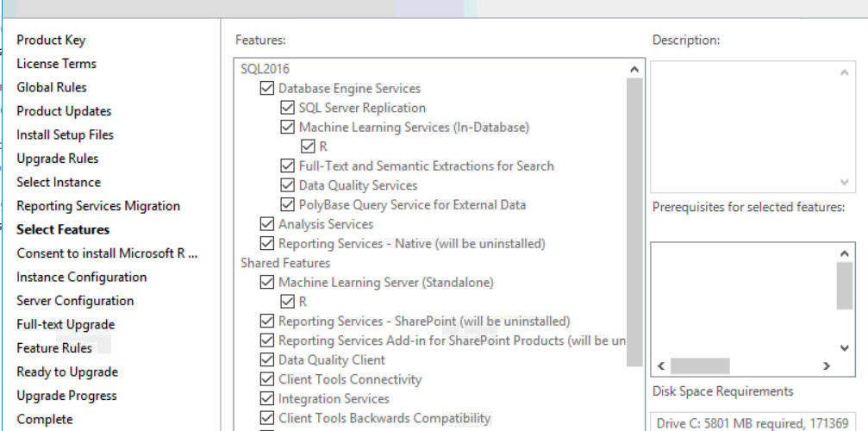Uncheck the Integration Services checkbox
The width and height of the screenshot is (868, 431).
pyautogui.click(x=267, y=399)
